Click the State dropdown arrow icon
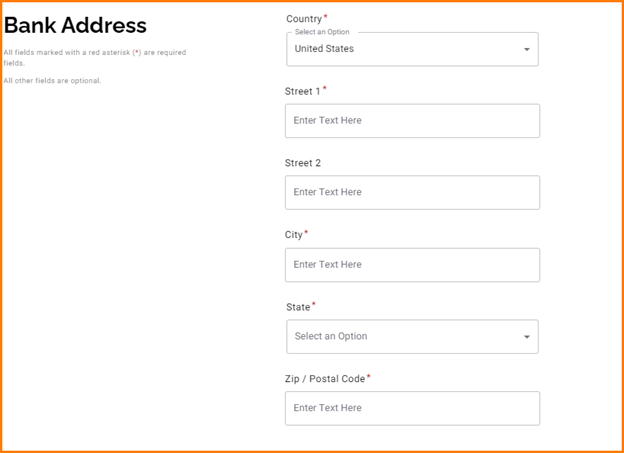 (527, 337)
